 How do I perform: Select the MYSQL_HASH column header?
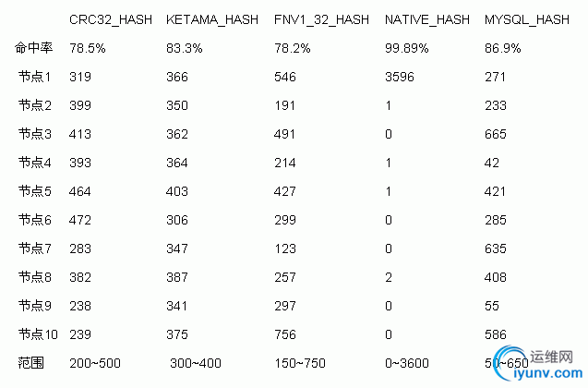point(527,19)
